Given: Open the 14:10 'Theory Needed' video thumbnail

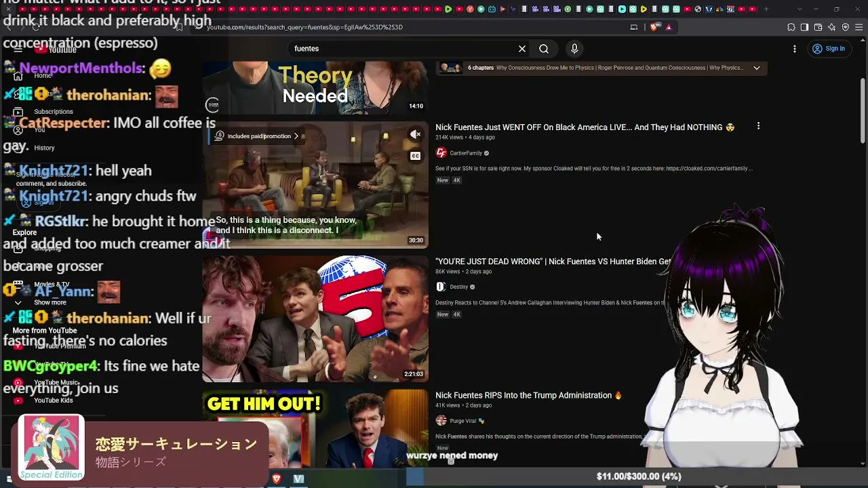Looking at the screenshot, I should pos(315,87).
